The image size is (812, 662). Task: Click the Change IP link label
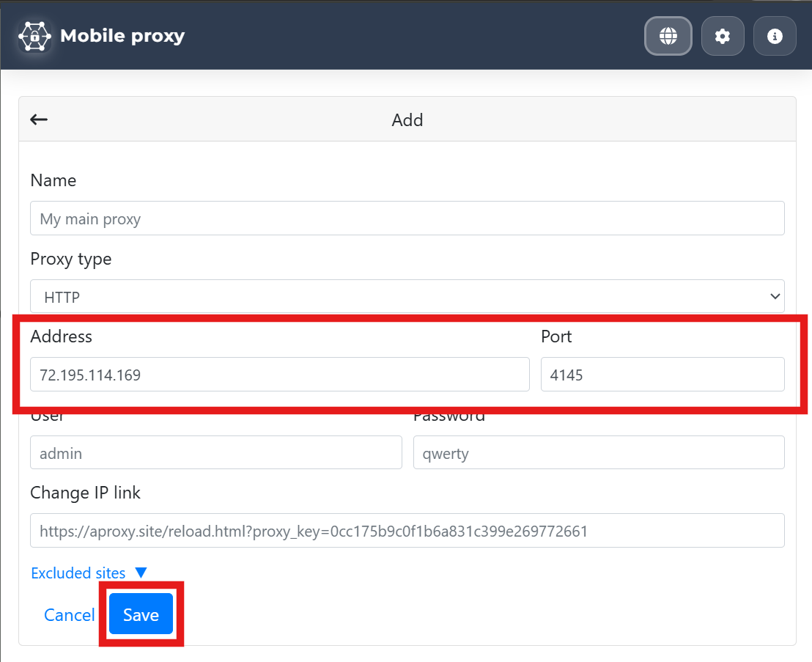85,493
